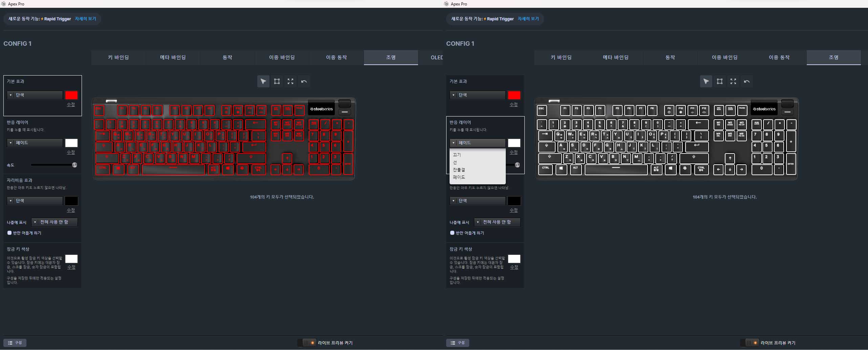Click the spacebar on right window keyboard
Image resolution: width=868 pixels, height=350 pixels.
pos(616,169)
